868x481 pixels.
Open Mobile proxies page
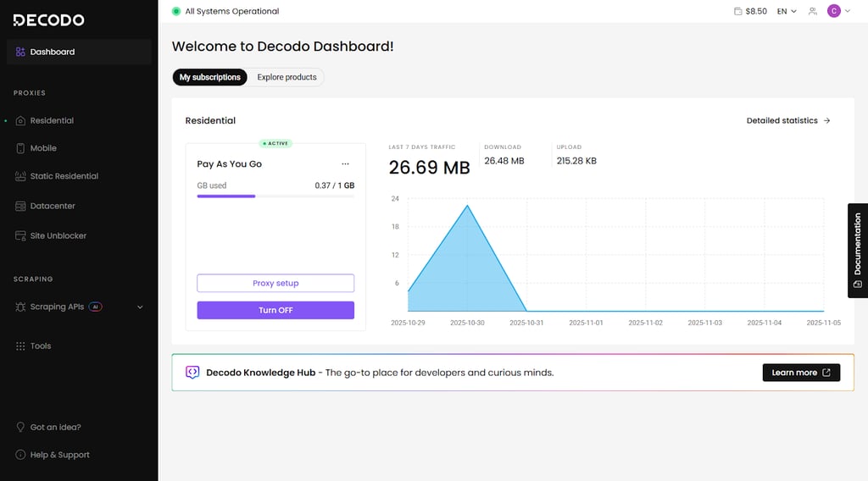point(43,148)
